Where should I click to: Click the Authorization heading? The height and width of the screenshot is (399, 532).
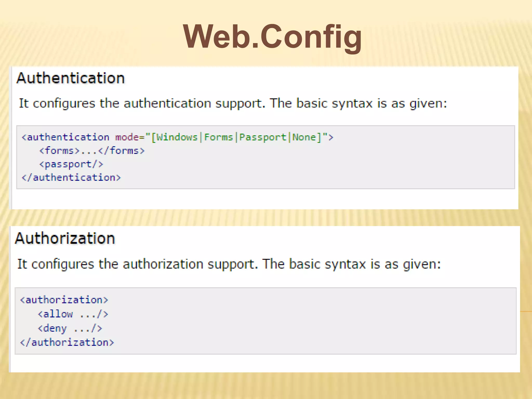65,238
